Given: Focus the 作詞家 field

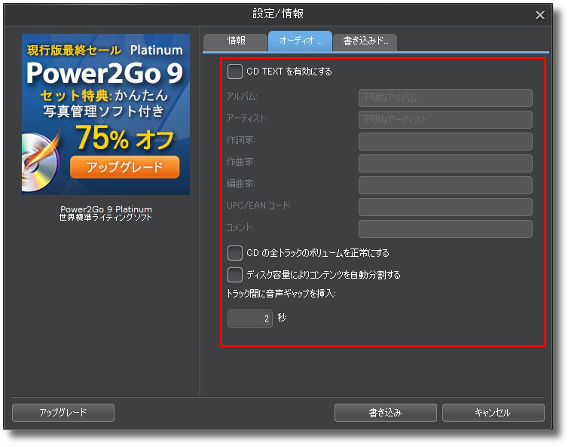Looking at the screenshot, I should (x=445, y=141).
